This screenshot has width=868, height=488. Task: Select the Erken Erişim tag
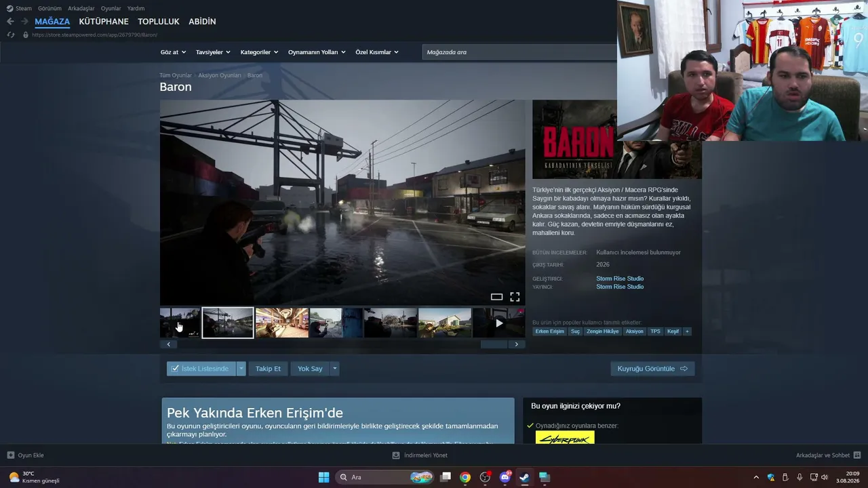click(549, 331)
